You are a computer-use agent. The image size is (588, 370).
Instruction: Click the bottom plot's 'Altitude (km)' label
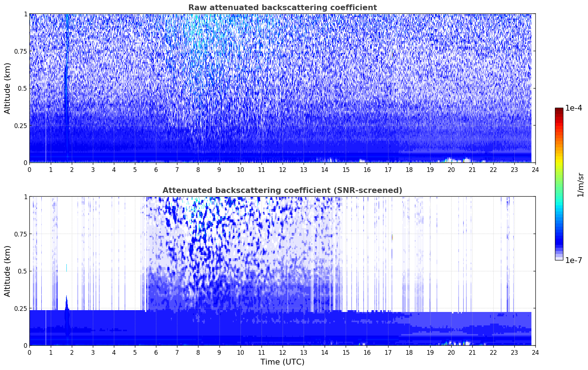pos(8,271)
